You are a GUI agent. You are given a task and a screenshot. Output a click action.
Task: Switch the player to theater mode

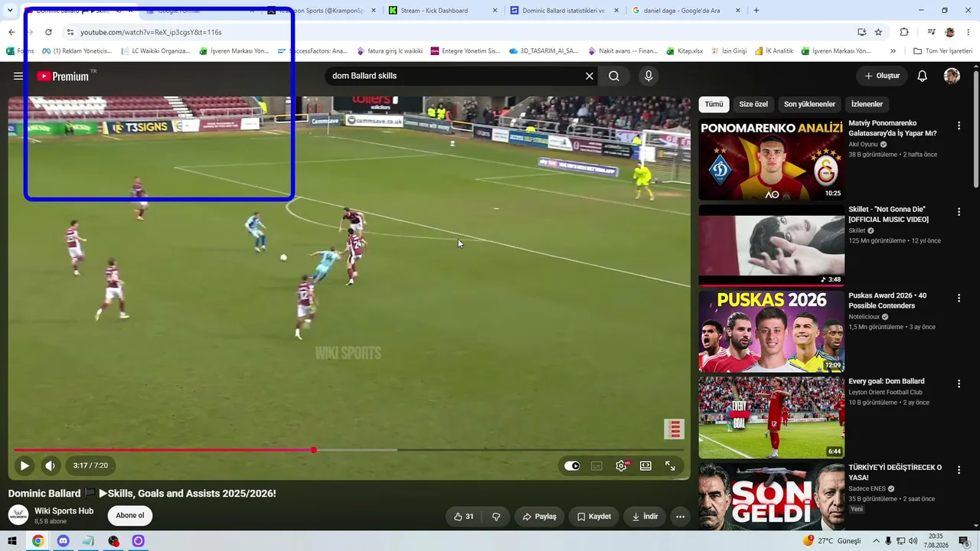point(645,465)
